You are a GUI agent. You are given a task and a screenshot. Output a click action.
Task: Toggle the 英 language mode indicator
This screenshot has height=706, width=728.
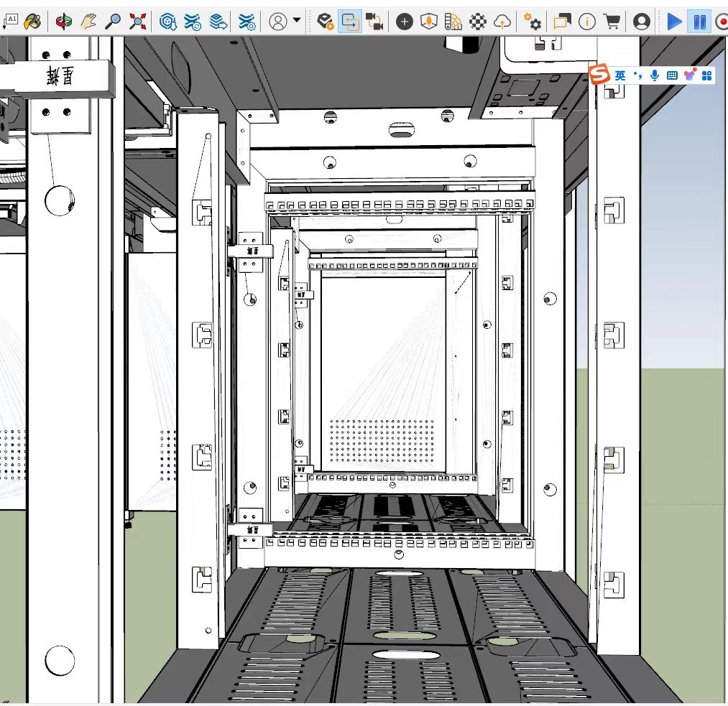tap(619, 75)
